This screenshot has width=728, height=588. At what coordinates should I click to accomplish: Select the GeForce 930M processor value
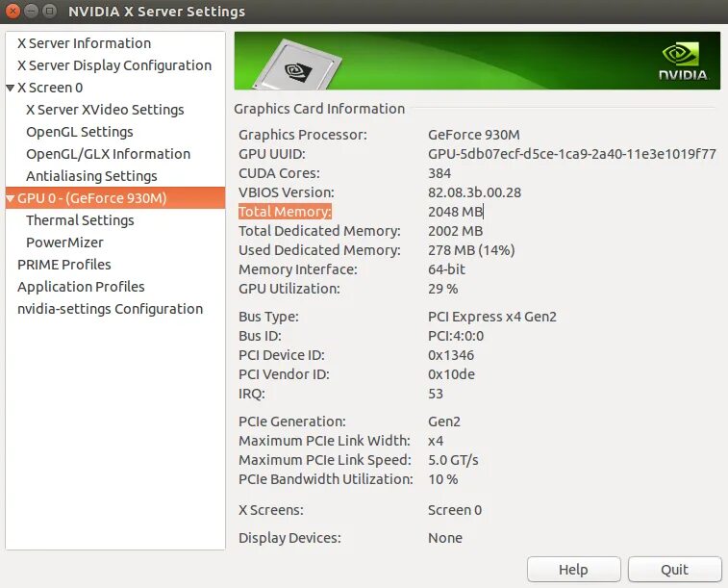pos(473,135)
